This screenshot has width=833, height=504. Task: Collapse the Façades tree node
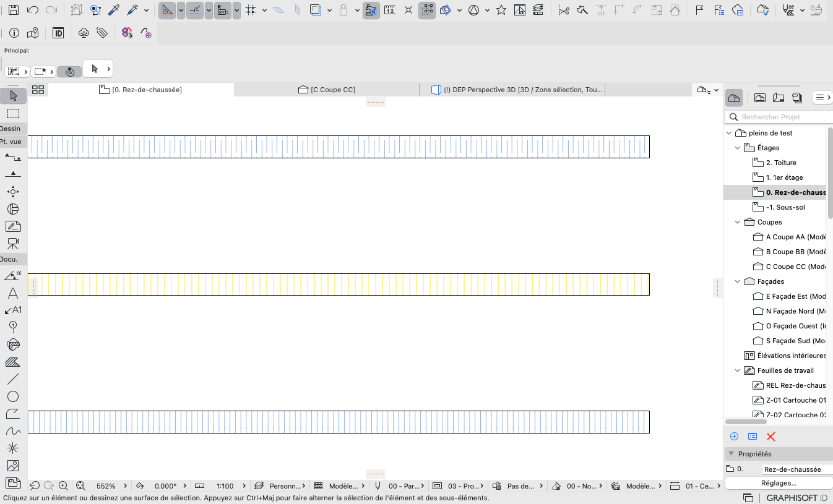point(737,281)
